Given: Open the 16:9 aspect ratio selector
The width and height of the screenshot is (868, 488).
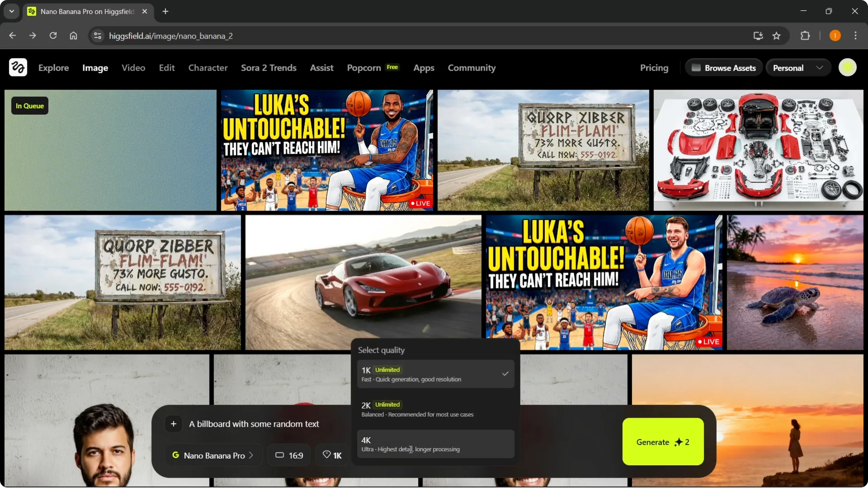Looking at the screenshot, I should click(x=289, y=455).
